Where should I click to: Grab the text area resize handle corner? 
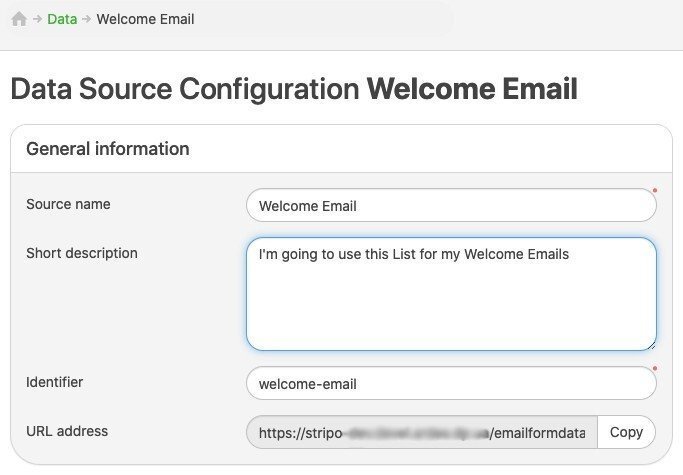click(651, 346)
